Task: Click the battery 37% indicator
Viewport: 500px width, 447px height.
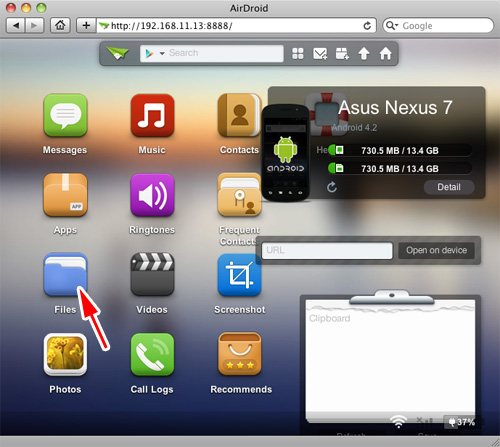Action: [462, 422]
